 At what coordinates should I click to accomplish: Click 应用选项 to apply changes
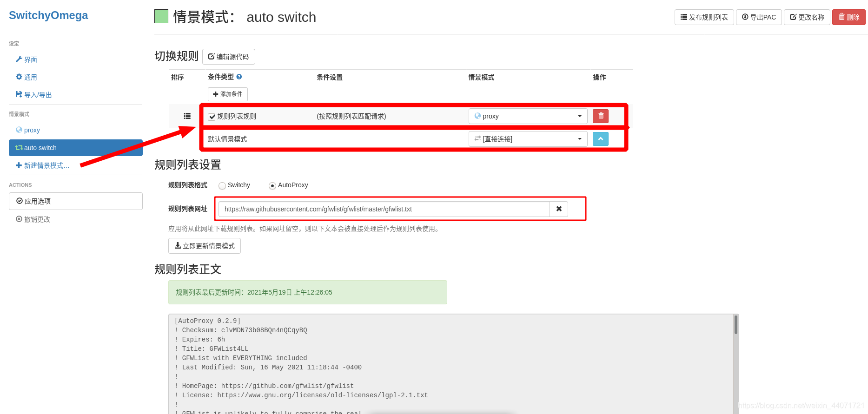tap(76, 201)
